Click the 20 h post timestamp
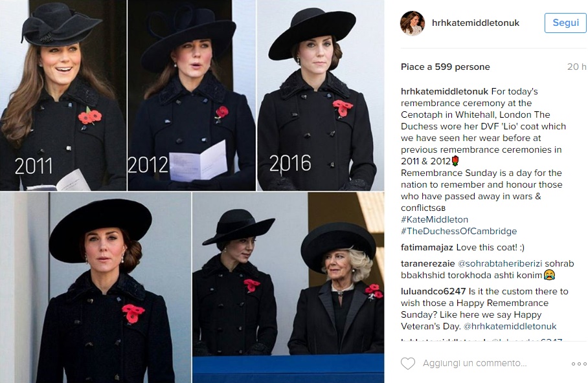Screen dimensions: 588x383 (x=576, y=67)
